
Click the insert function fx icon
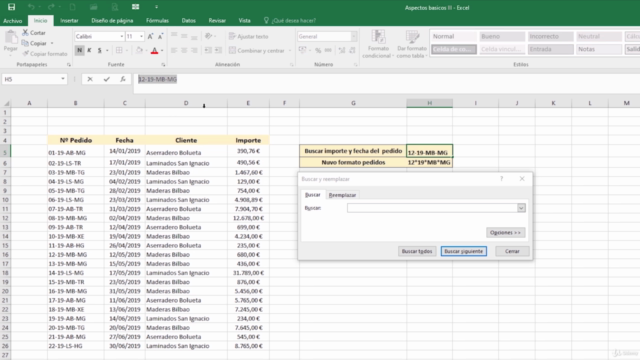tap(123, 79)
